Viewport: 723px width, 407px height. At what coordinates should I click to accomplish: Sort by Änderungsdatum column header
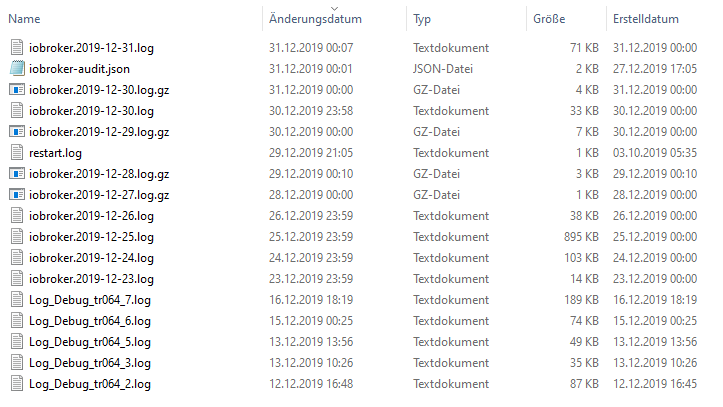315,19
